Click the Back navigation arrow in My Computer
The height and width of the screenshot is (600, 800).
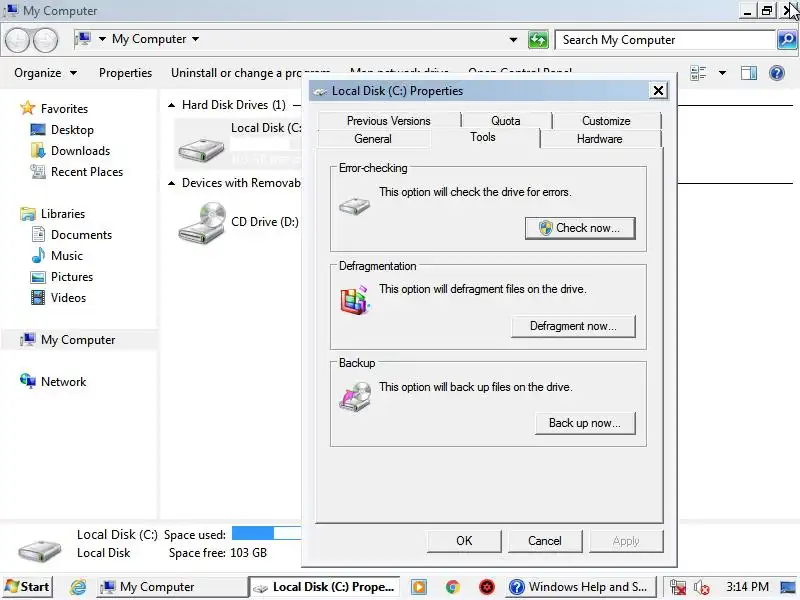tap(17, 40)
